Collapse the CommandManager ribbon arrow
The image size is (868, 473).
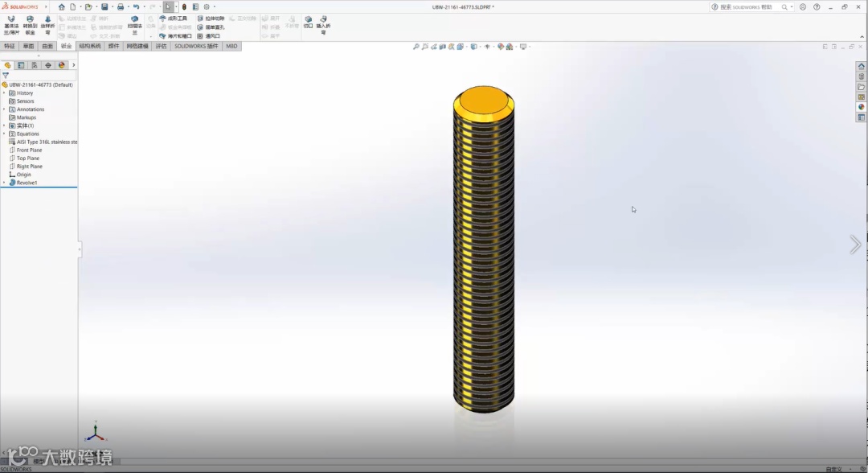click(x=862, y=36)
